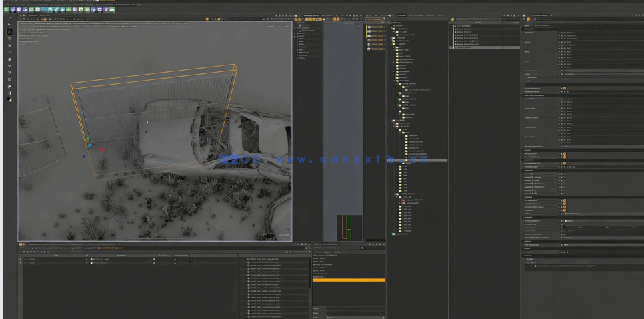Click the green axis handle of the gizmo

pyautogui.click(x=88, y=139)
